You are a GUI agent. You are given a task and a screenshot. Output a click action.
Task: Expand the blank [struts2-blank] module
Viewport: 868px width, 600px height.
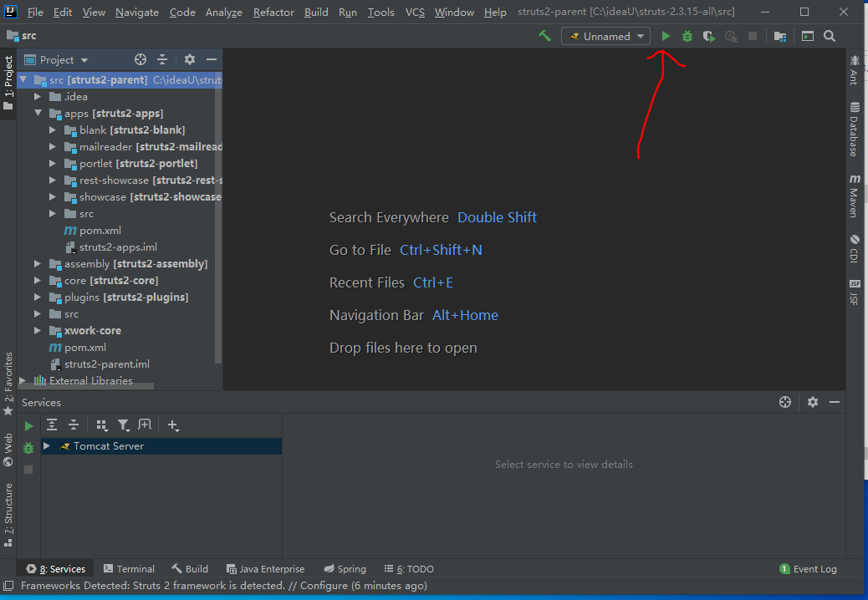point(53,130)
